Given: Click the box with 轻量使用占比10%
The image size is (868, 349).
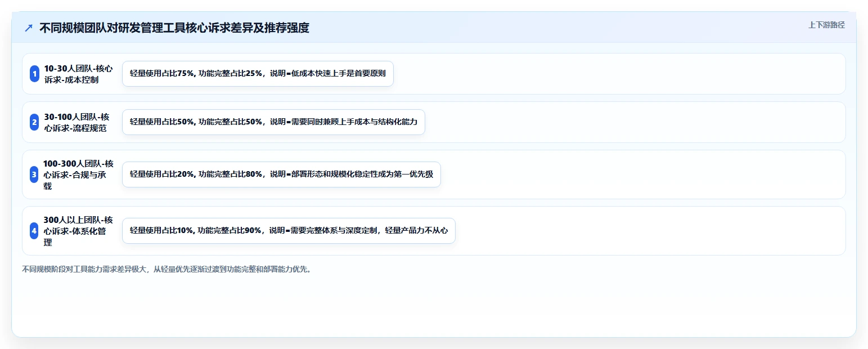Looking at the screenshot, I should click(x=289, y=231).
